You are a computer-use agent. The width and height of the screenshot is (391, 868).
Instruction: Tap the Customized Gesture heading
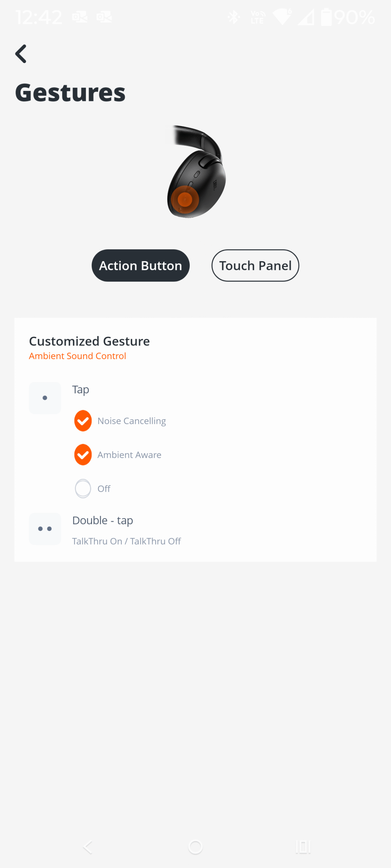[x=89, y=341]
